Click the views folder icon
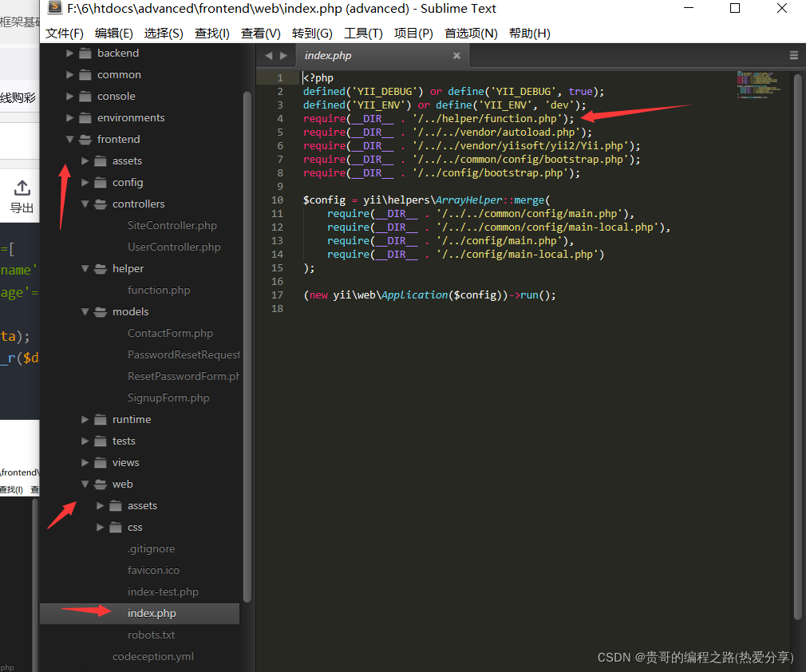Viewport: 806px width, 672px height. tap(101, 463)
